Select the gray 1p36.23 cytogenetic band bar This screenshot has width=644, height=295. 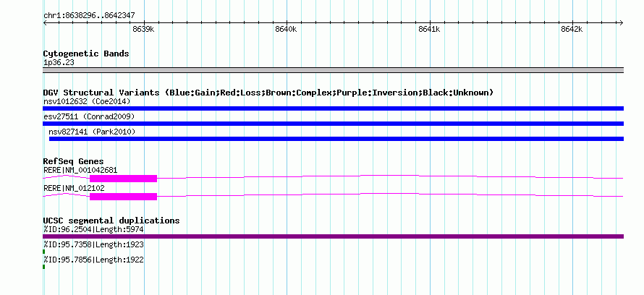point(333,70)
